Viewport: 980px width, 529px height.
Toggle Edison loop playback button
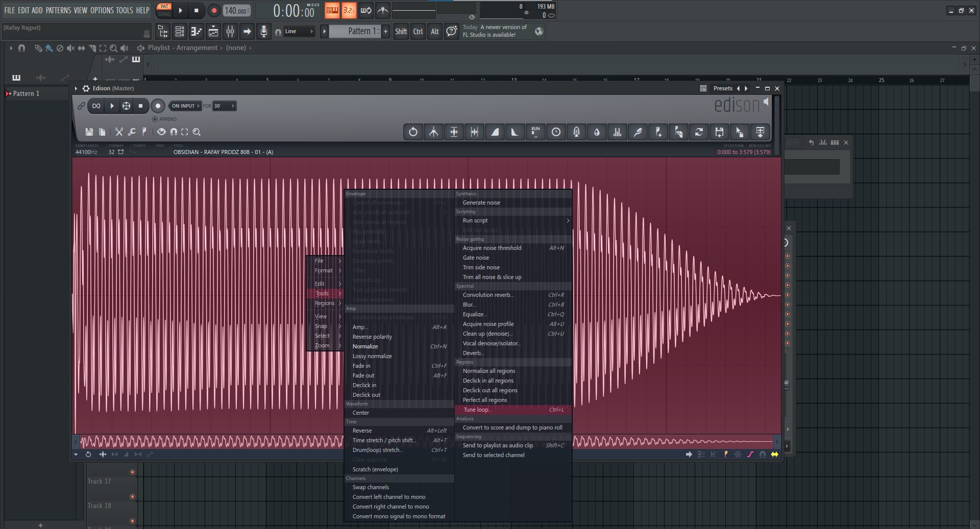click(96, 106)
